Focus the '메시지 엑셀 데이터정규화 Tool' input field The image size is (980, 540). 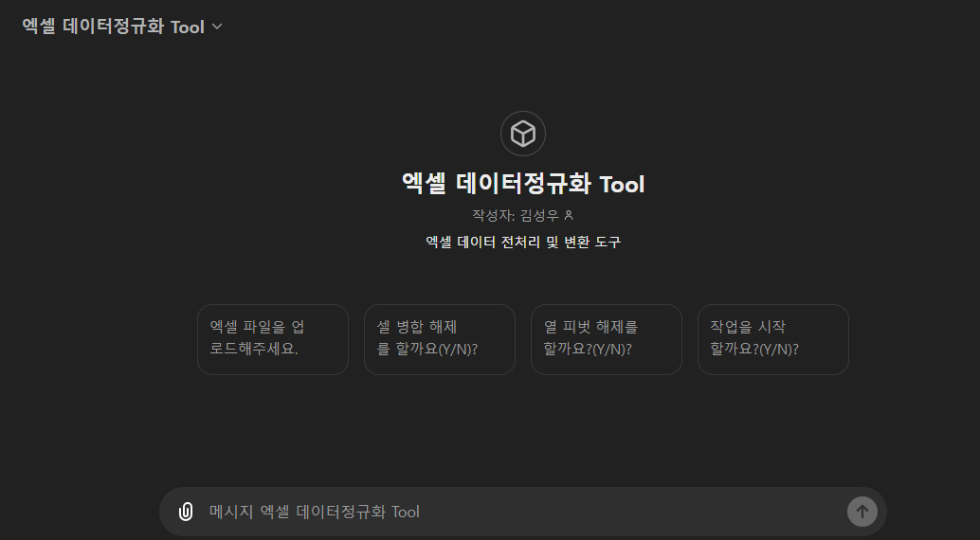[x=522, y=512]
